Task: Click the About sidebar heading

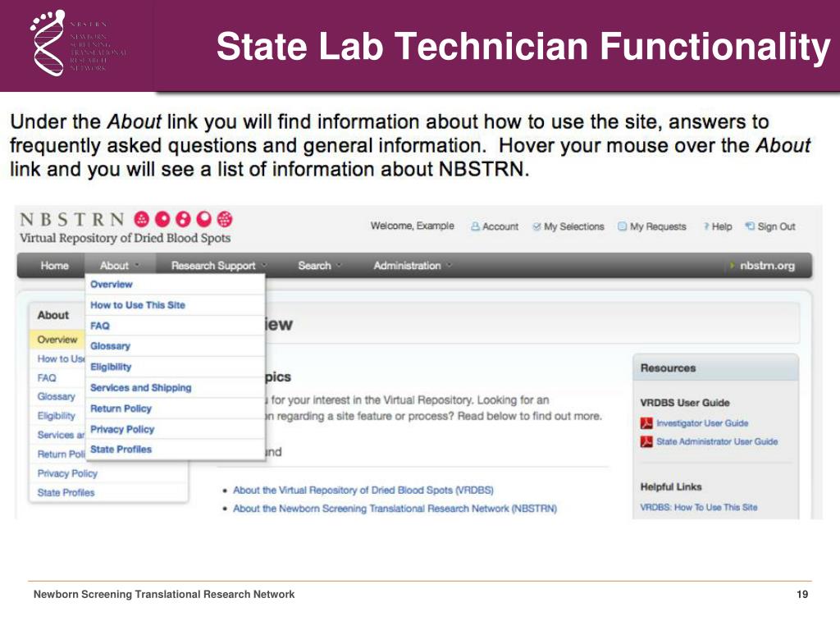Action: pos(53,316)
